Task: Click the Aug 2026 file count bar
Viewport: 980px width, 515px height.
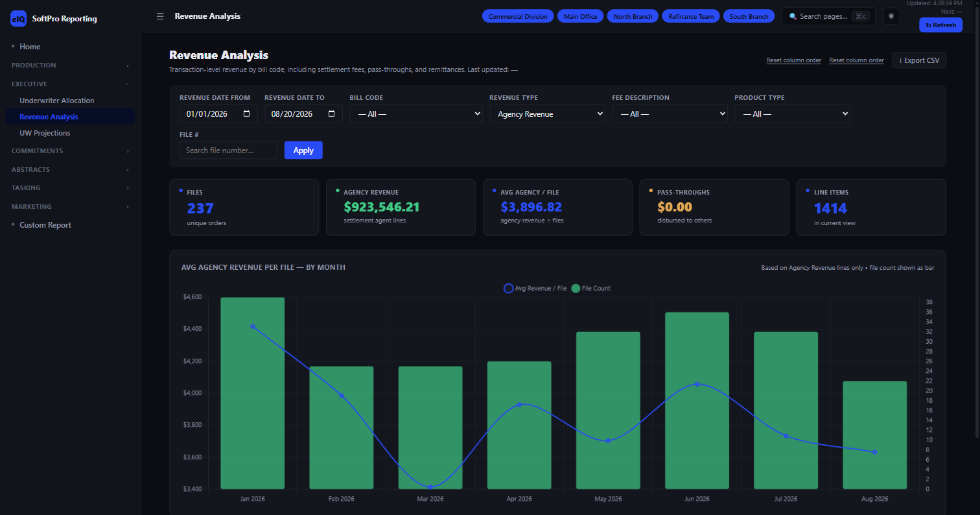Action: pyautogui.click(x=874, y=435)
